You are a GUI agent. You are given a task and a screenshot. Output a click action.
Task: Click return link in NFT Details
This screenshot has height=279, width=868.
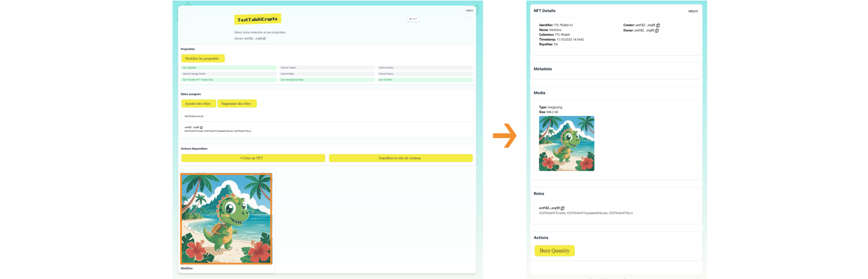point(693,11)
